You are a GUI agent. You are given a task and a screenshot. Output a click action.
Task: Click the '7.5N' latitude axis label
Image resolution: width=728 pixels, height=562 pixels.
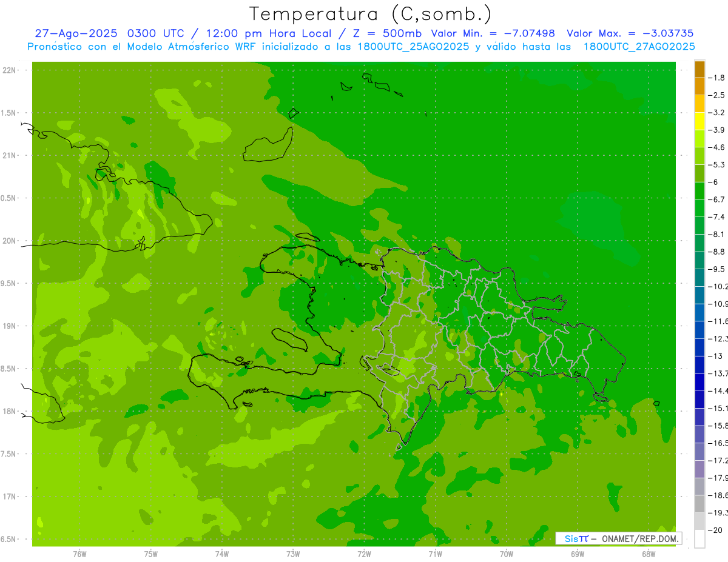[10, 454]
